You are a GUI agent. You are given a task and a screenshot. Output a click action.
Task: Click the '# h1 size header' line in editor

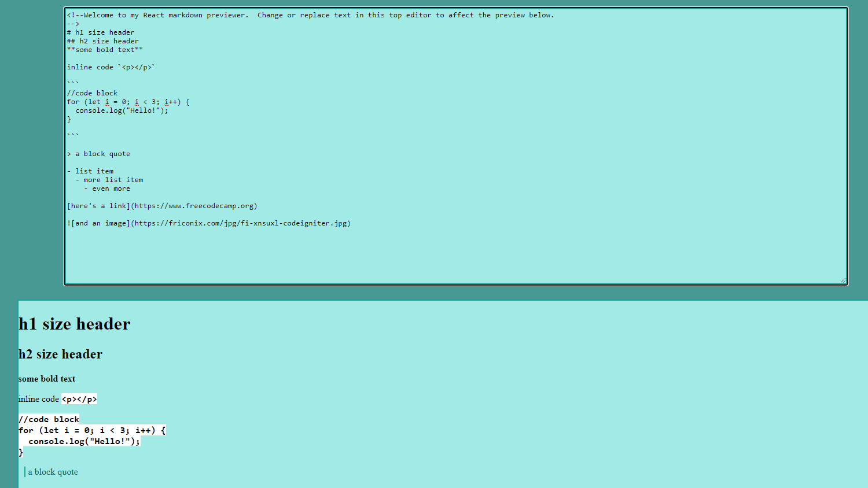[x=100, y=32]
